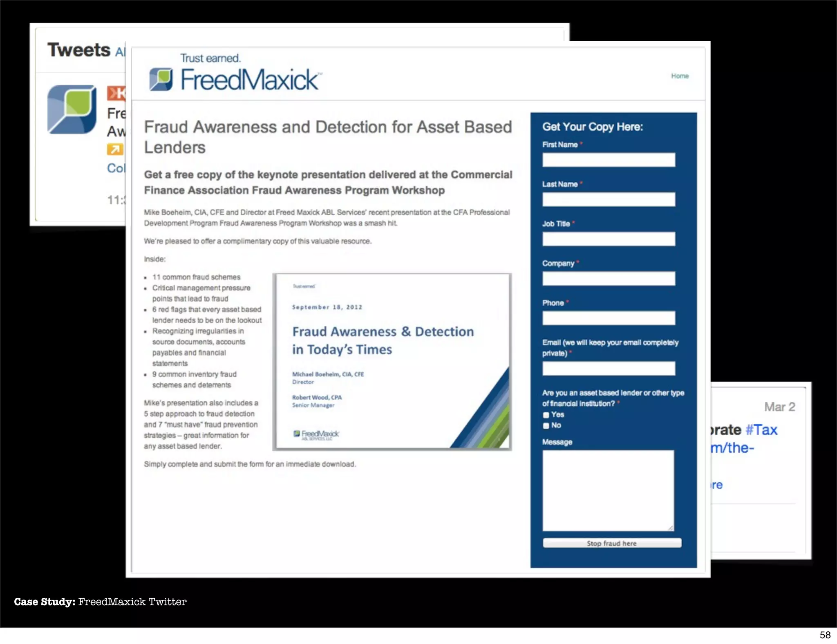Open the Fraud Awareness presentation thumbnail
This screenshot has height=644, width=837.
[392, 362]
